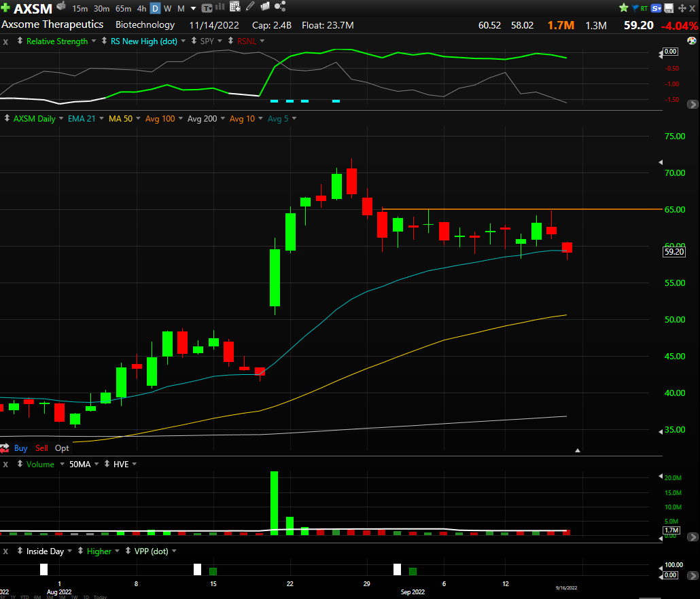
Task: Click the Avg 100 indicator label
Action: click(160, 119)
